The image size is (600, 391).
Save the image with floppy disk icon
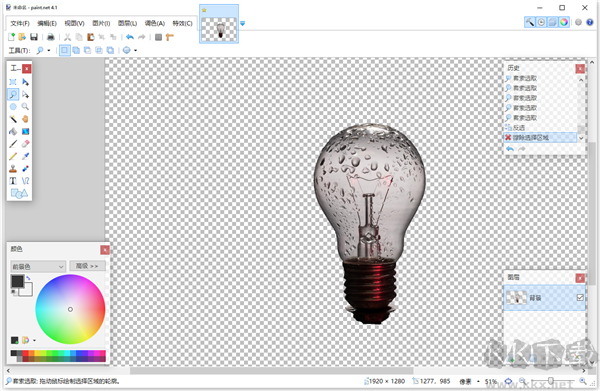(34, 37)
